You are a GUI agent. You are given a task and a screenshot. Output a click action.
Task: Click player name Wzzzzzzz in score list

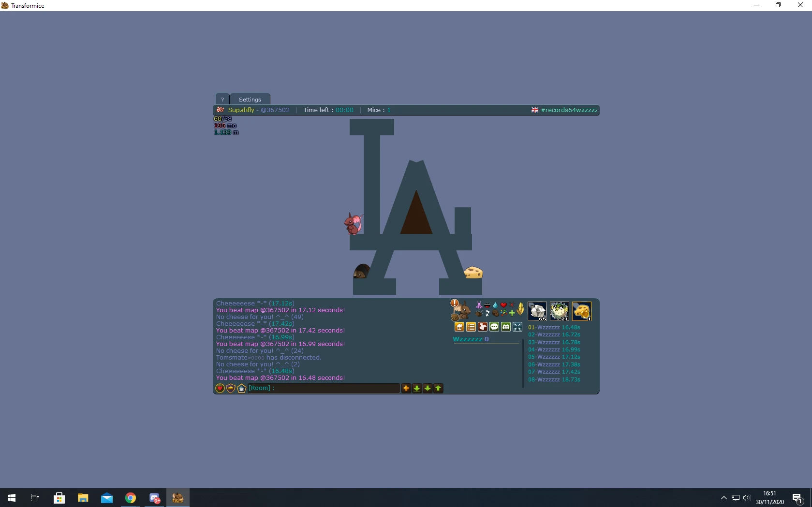point(468,339)
